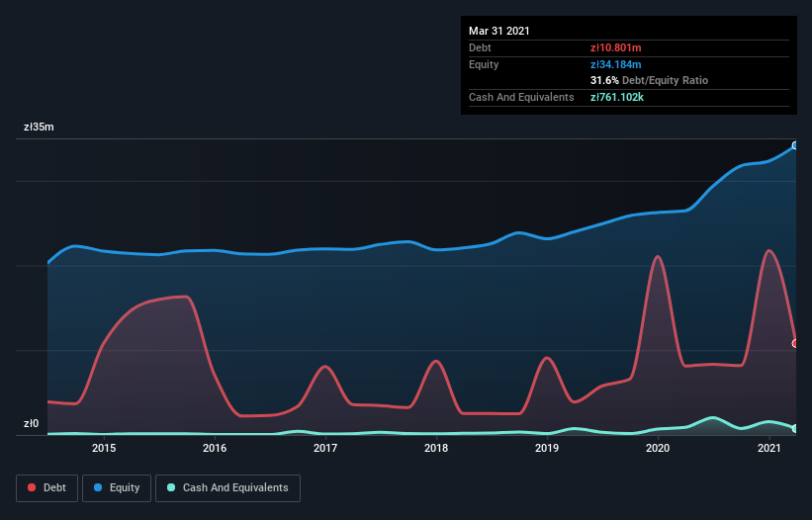812x520 pixels.
Task: Click the 2020 x-axis label
Action: pos(658,448)
